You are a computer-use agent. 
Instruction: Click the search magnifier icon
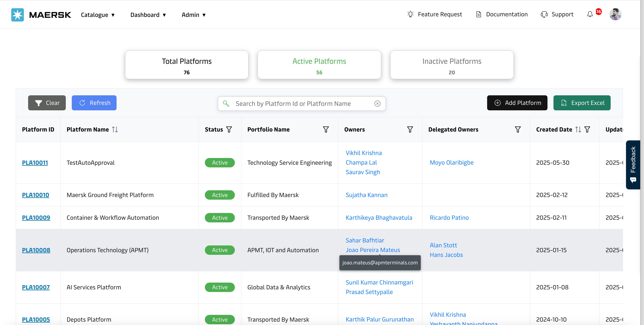click(226, 103)
